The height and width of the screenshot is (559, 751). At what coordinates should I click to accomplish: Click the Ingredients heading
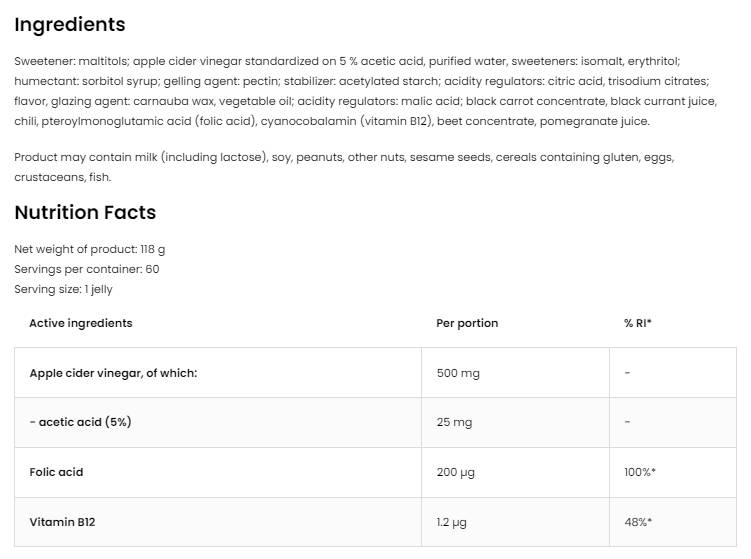[70, 25]
